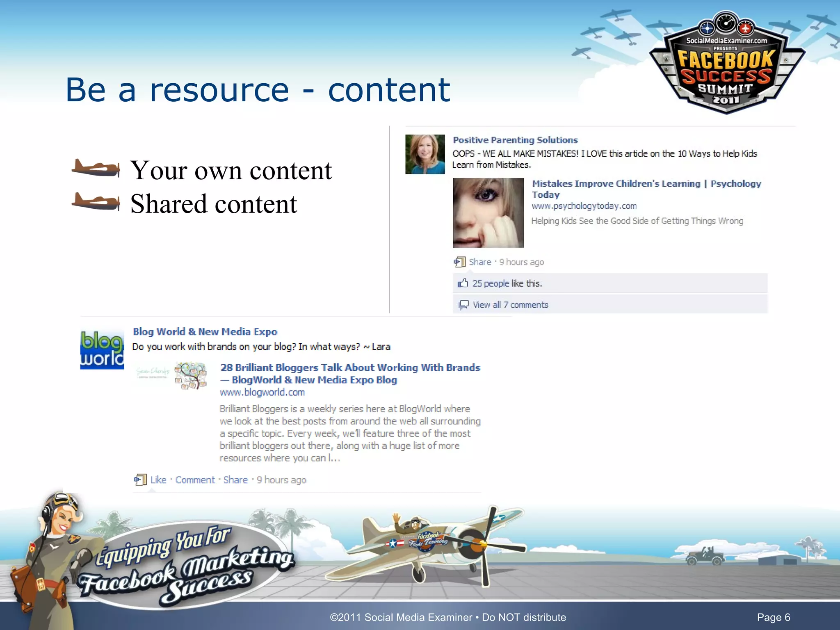This screenshot has height=630, width=840.
Task: Open the Mistakes Improve Children's Learning article
Action: point(646,189)
